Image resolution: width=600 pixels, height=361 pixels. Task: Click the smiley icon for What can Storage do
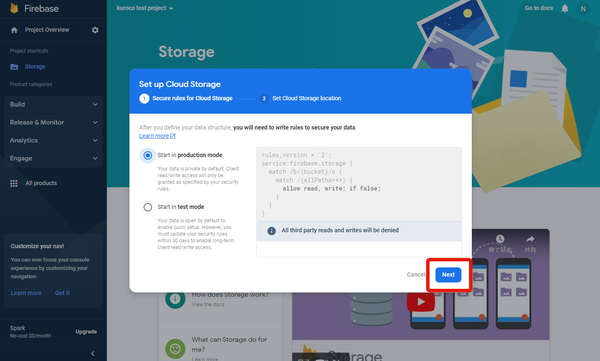click(175, 348)
